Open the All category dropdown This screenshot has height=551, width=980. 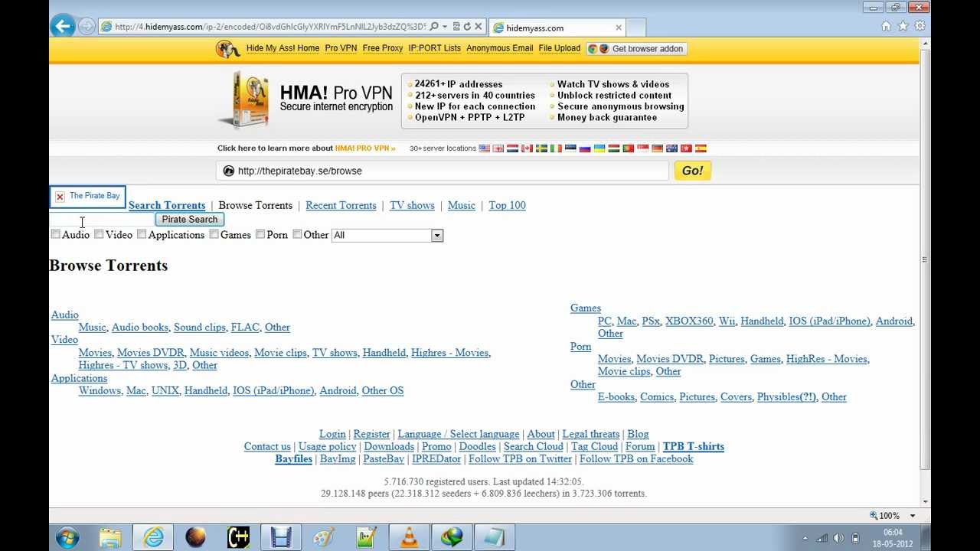coord(387,235)
